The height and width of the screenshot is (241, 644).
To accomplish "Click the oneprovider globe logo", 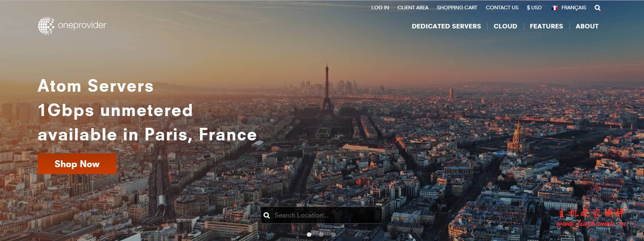I will tap(46, 26).
